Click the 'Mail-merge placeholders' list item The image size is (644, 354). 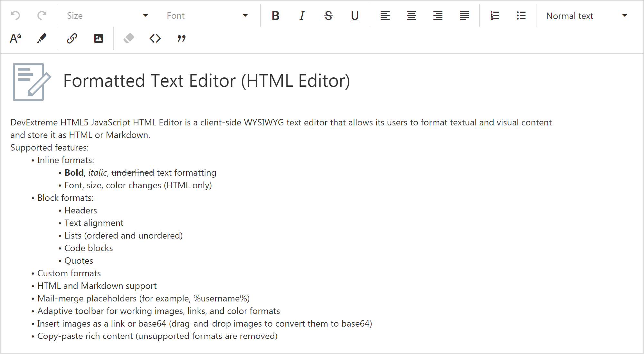144,299
